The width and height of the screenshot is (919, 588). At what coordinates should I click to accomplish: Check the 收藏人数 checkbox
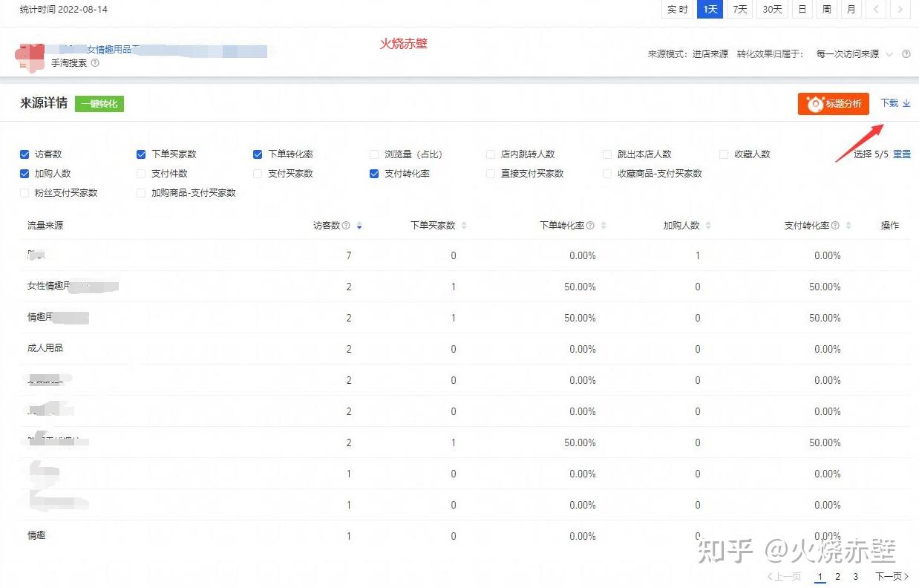(724, 154)
